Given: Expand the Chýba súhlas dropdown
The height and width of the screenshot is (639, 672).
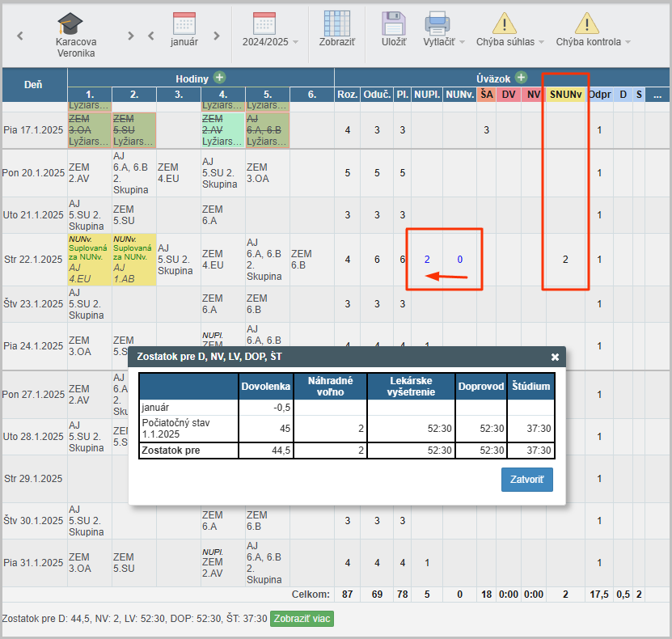Looking at the screenshot, I should coord(541,42).
